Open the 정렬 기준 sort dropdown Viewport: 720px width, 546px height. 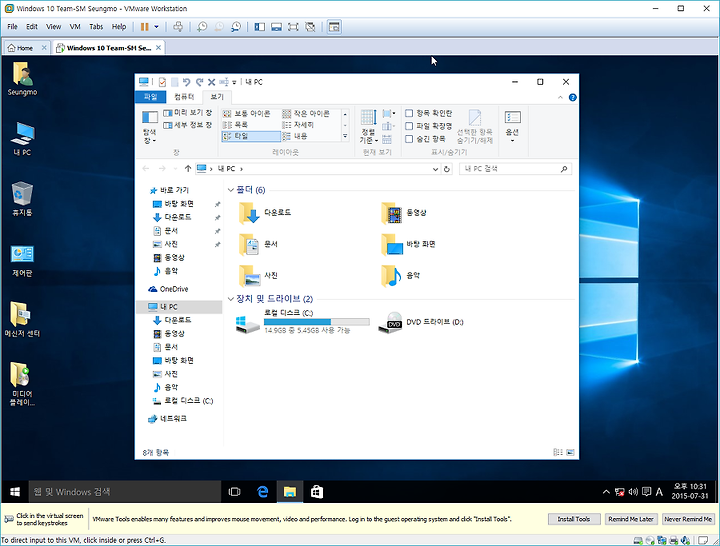click(368, 127)
